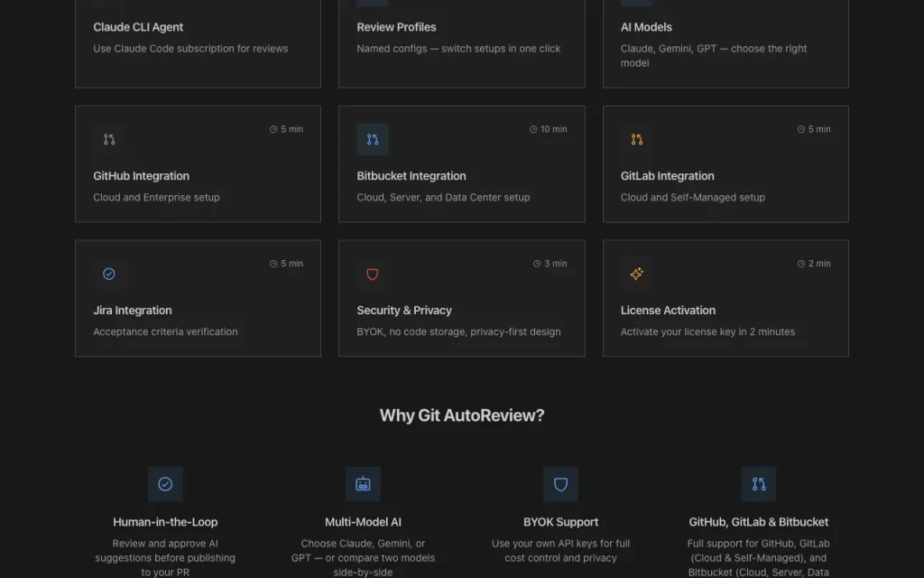
Task: Click the "Human-in-the-Loop" feature title
Action: pos(165,522)
